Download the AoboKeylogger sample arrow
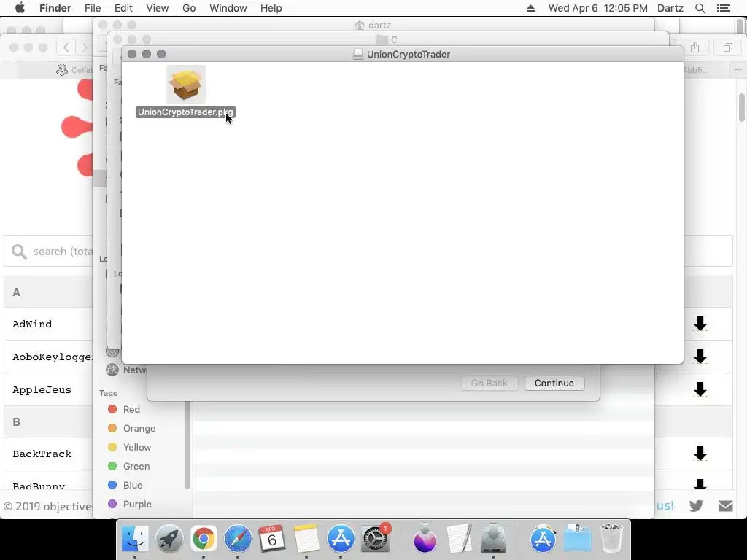 point(700,357)
